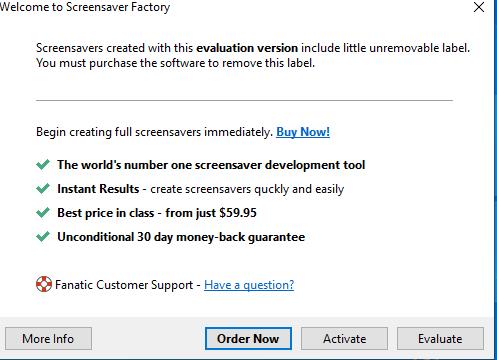Image resolution: width=497 pixels, height=360 pixels.
Task: Click the checkmark next to Instant Results
Action: 43,188
